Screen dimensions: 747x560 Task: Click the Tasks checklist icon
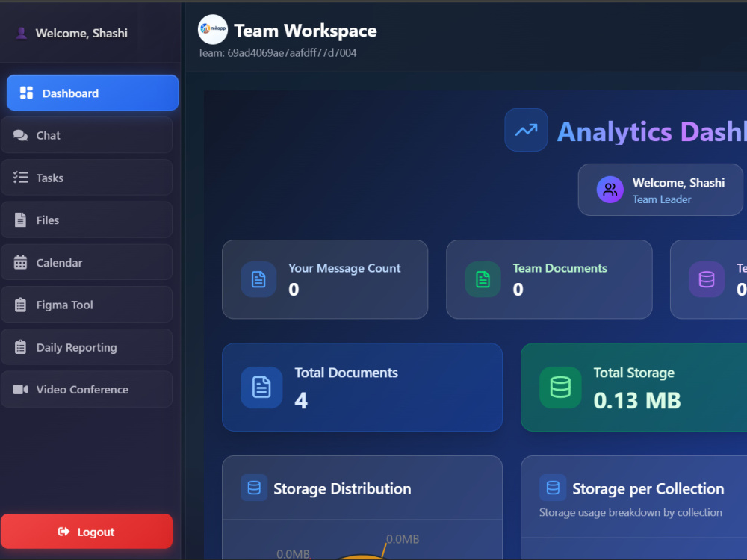pyautogui.click(x=20, y=178)
